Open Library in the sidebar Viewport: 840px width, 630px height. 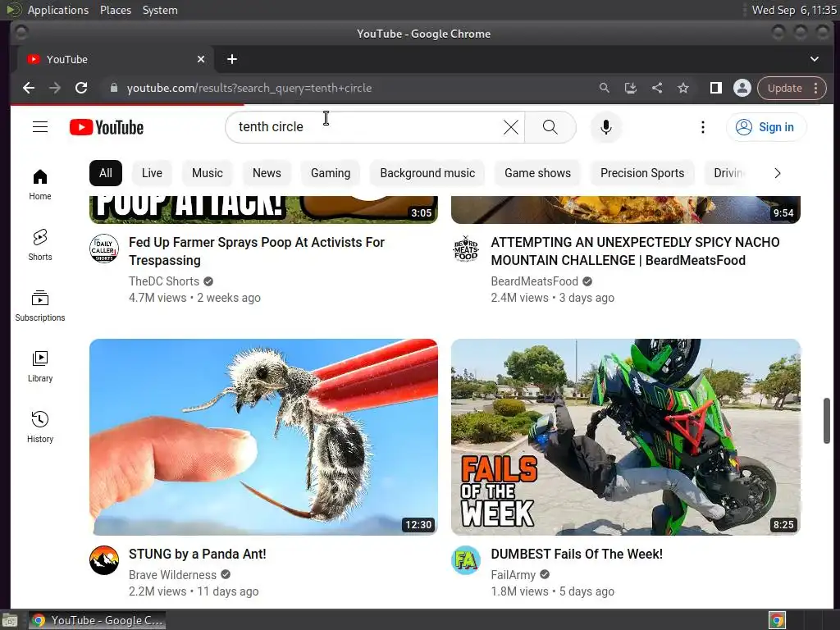[40, 367]
